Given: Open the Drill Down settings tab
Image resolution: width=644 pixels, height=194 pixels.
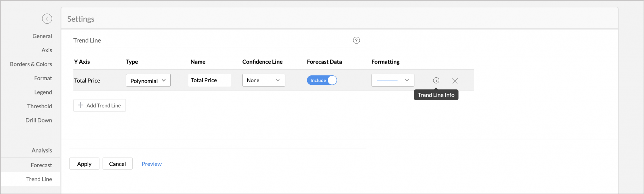Looking at the screenshot, I should [x=39, y=120].
